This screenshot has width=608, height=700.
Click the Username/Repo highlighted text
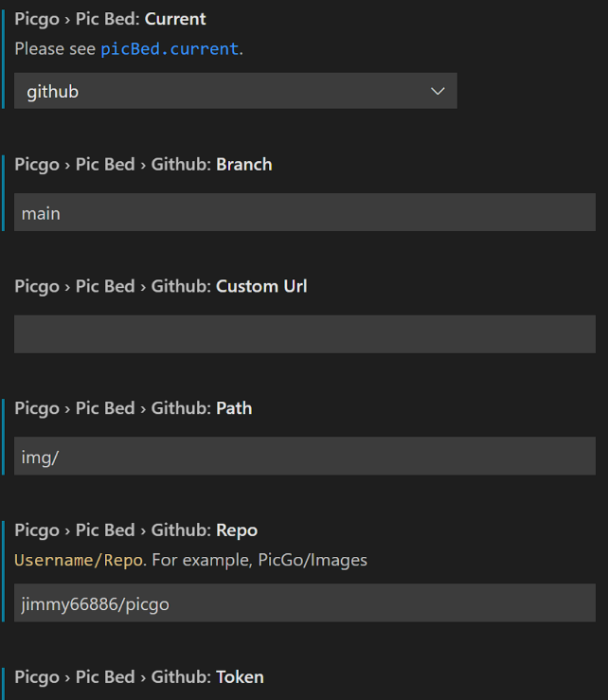pos(79,560)
